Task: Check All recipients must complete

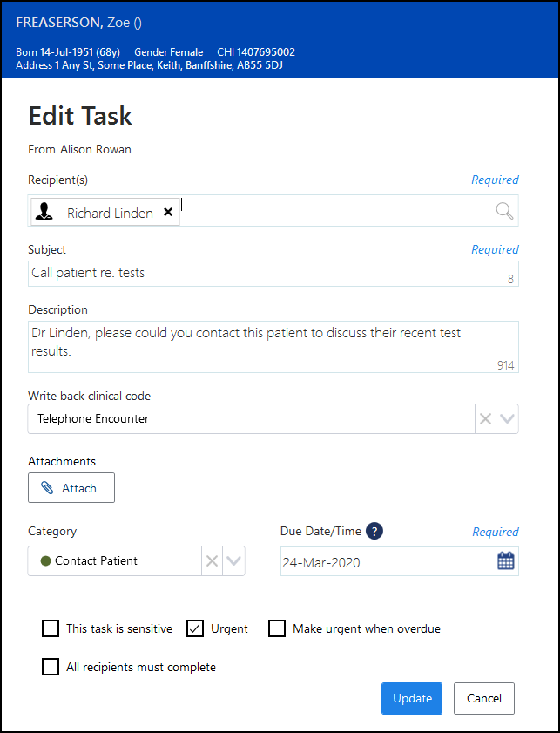Action: pyautogui.click(x=51, y=667)
